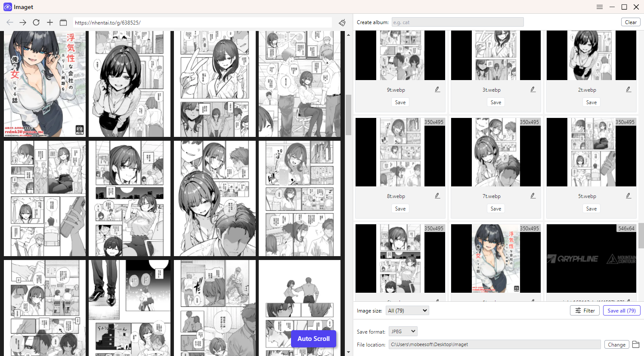Rename 9t.webp using its pencil icon
644x356 pixels.
[x=437, y=90]
